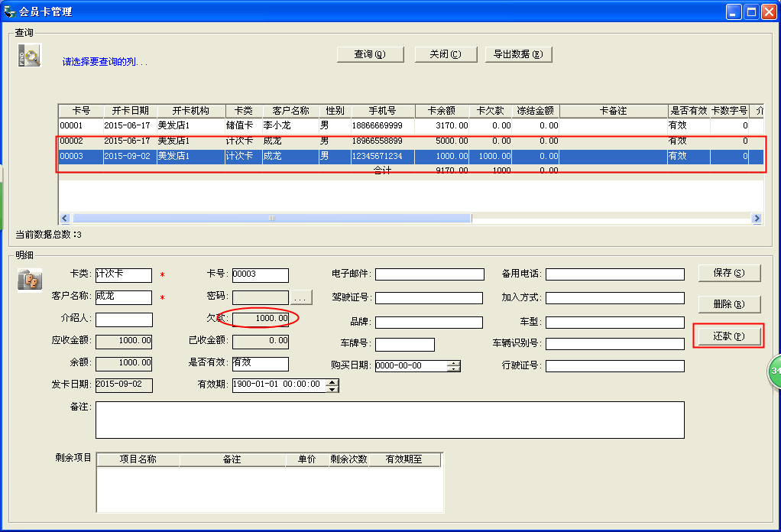
Task: Click the 购买日期 spinner control
Action: pyautogui.click(x=454, y=366)
